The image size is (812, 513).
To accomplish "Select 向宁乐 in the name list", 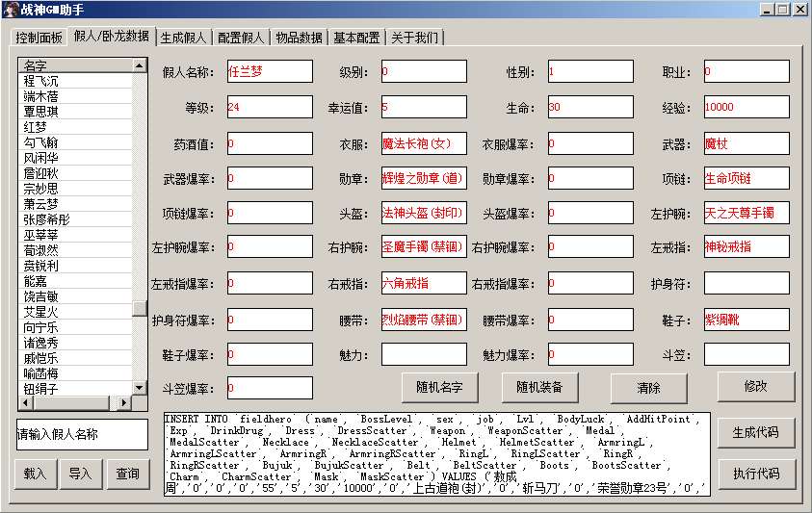I will tap(75, 327).
